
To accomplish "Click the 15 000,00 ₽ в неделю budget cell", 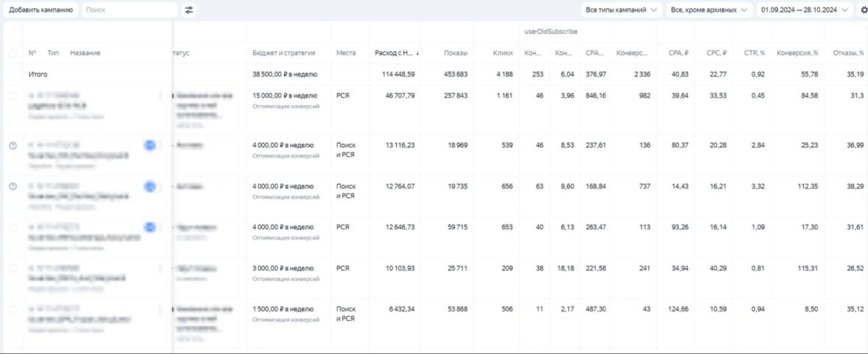I will [x=285, y=96].
